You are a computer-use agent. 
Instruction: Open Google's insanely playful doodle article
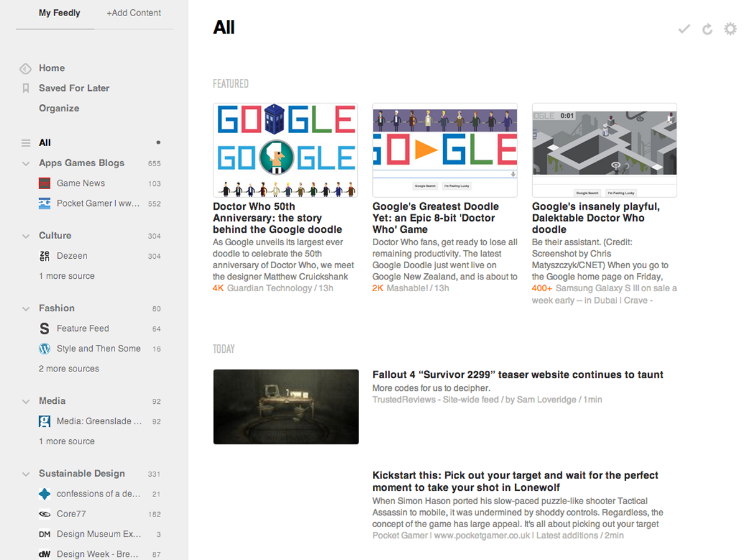click(x=596, y=218)
